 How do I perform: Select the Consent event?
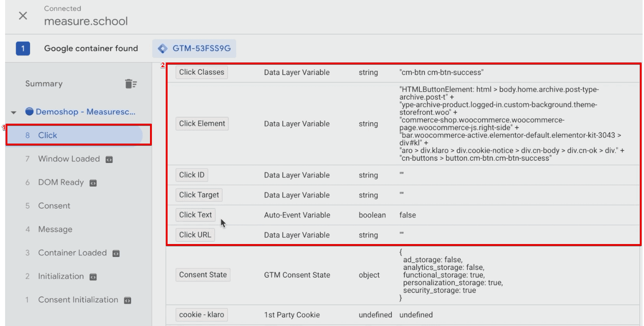pyautogui.click(x=53, y=206)
